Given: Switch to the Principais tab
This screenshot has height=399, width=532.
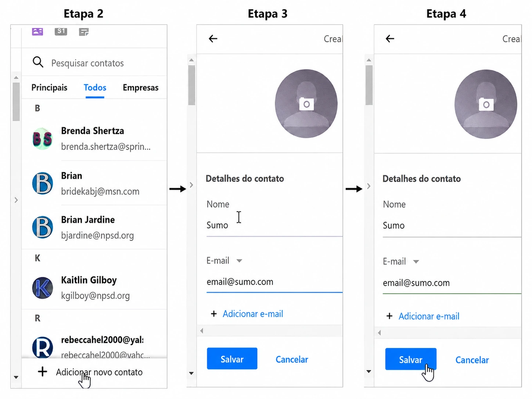Looking at the screenshot, I should (49, 87).
